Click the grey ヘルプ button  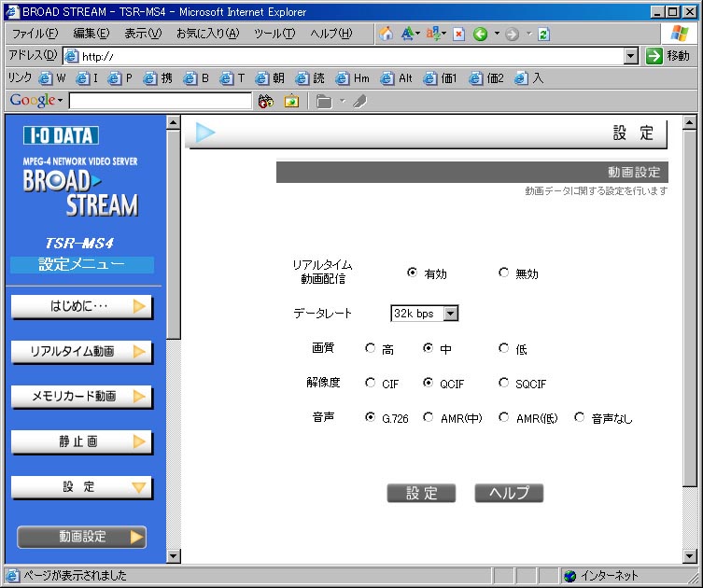tap(509, 493)
